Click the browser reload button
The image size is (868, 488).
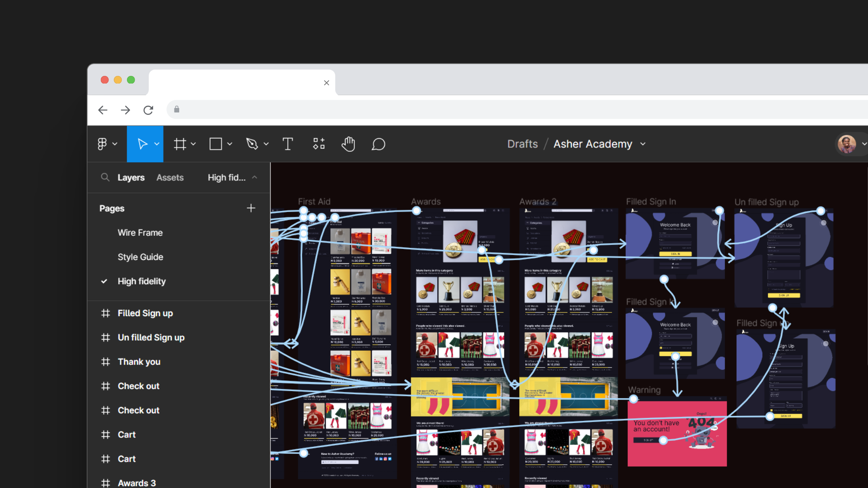[148, 110]
